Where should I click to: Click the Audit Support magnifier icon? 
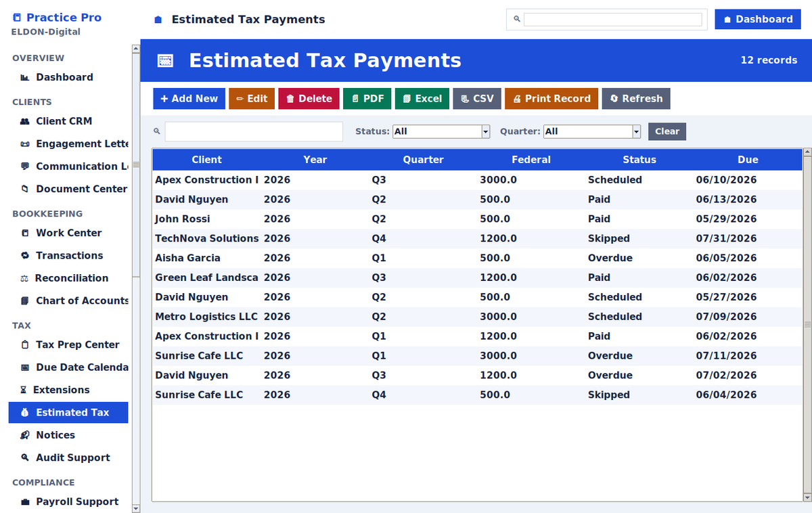25,458
